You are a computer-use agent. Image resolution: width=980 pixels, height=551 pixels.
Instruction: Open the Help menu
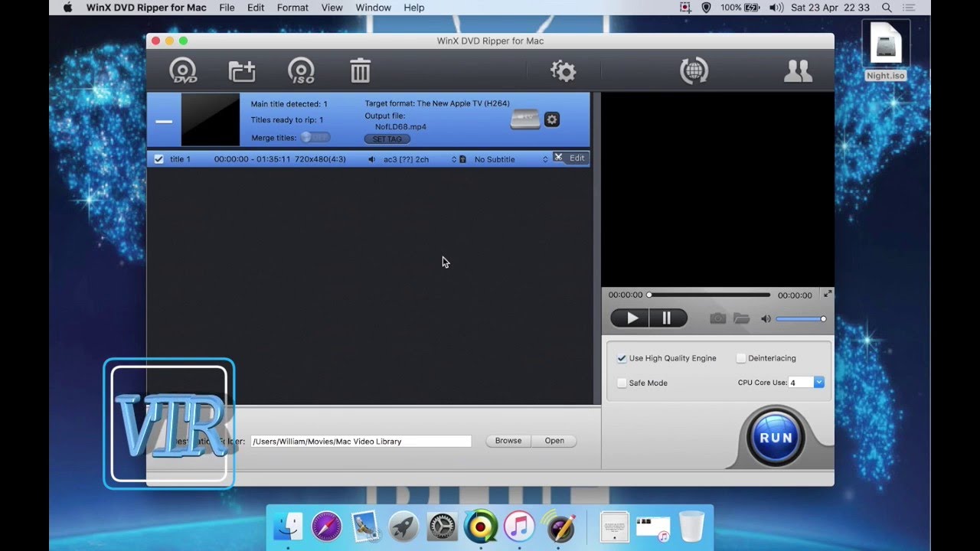coord(413,8)
